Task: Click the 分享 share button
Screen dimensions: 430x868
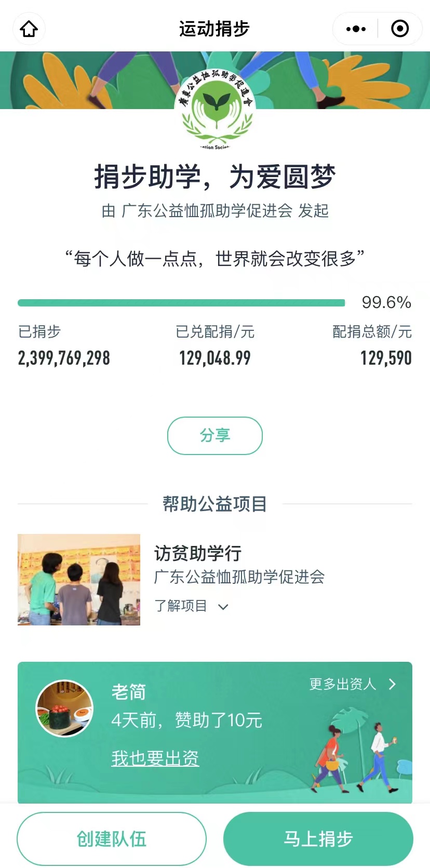Action: click(215, 435)
